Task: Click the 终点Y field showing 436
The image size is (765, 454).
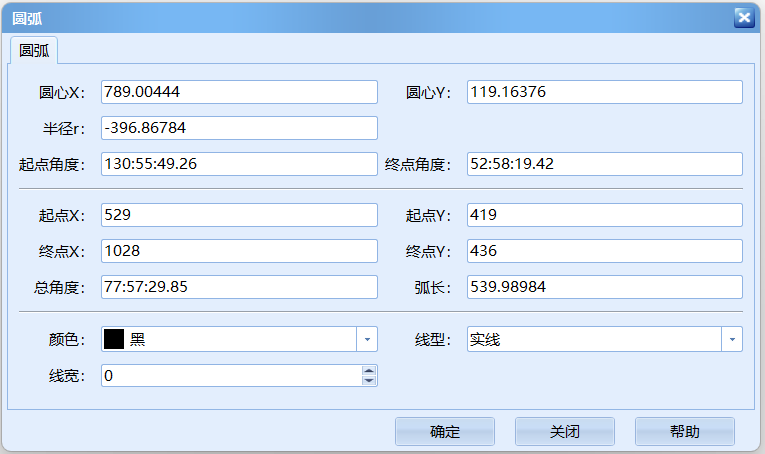Action: coord(604,251)
